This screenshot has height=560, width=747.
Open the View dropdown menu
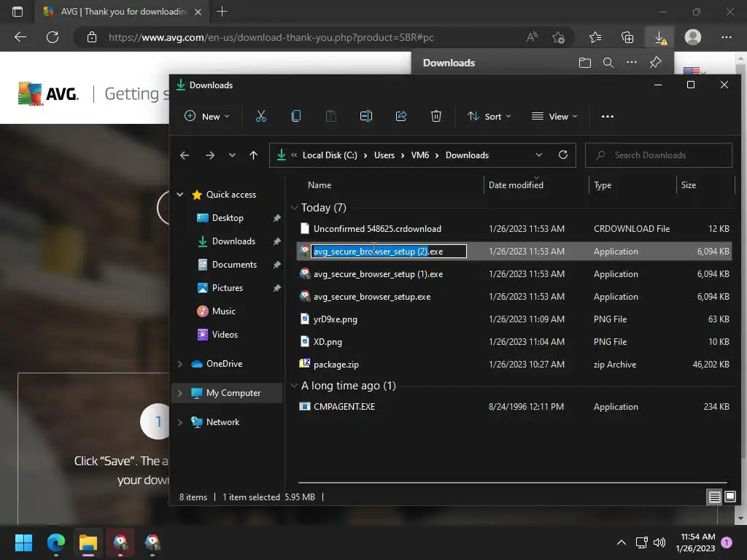pos(554,116)
